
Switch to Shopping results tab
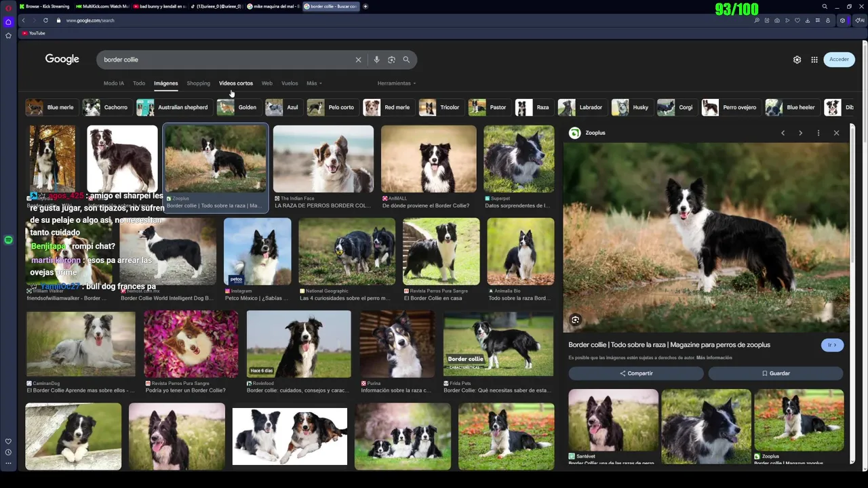199,83
